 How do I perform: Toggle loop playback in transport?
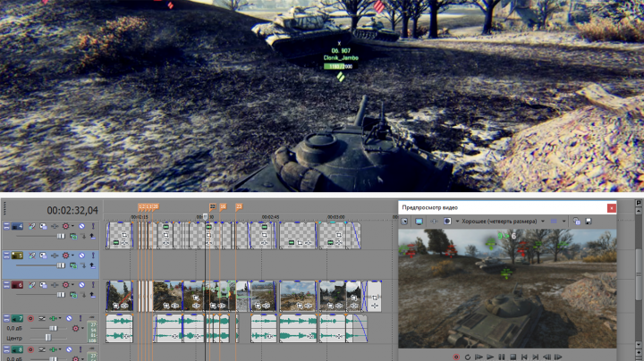coord(468,357)
